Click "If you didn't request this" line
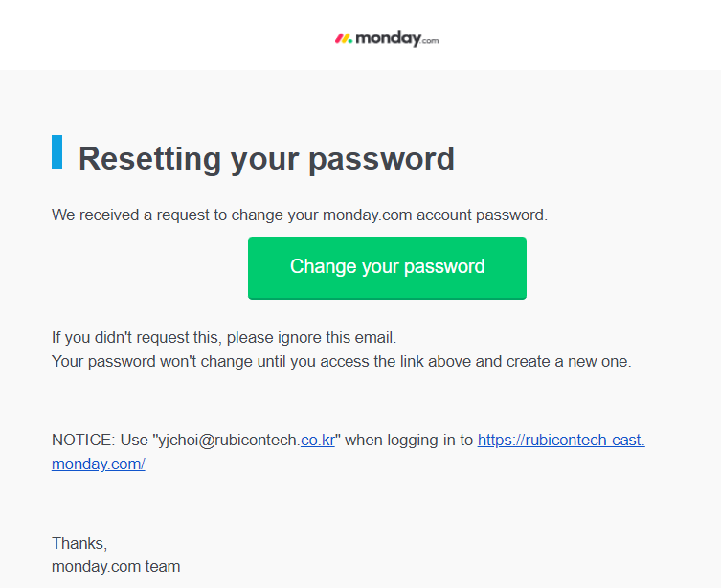Image resolution: width=721 pixels, height=588 pixels. coord(224,337)
